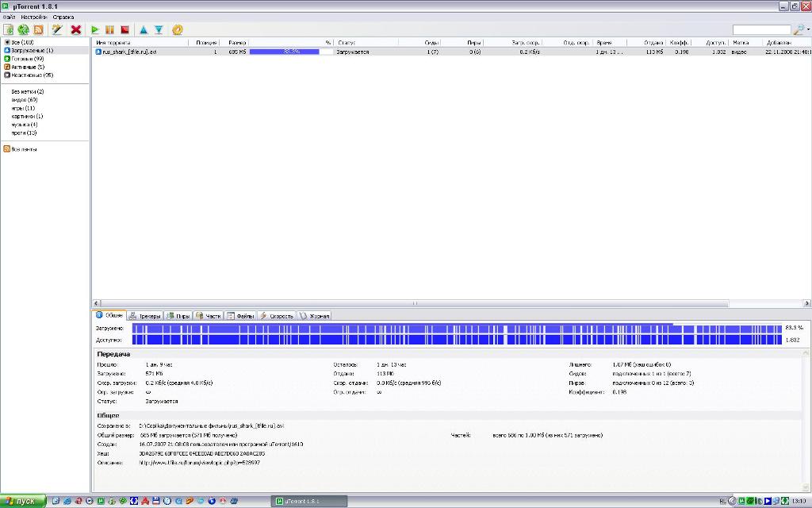Click the green Start torrent icon
The width and height of the screenshot is (812, 508).
click(x=95, y=29)
